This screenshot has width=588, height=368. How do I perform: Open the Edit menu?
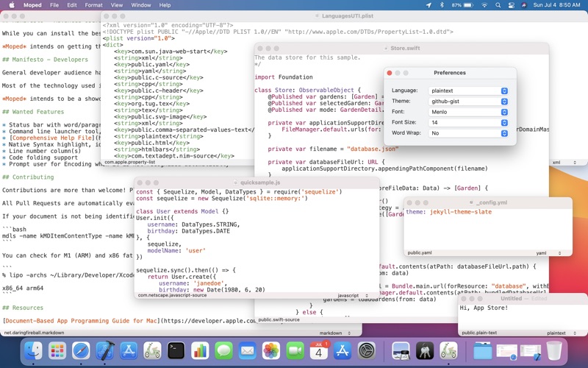71,5
